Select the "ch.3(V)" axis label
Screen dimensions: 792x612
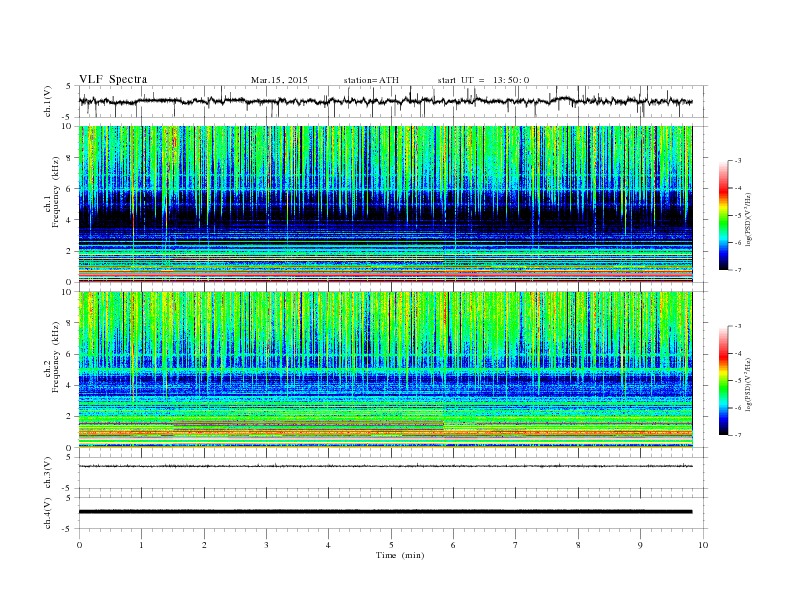(48, 473)
